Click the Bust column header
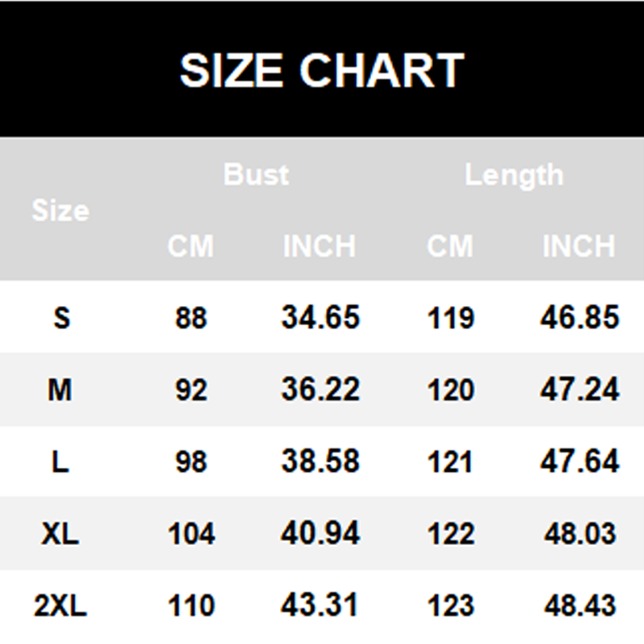This screenshot has width=644, height=644. pyautogui.click(x=256, y=175)
